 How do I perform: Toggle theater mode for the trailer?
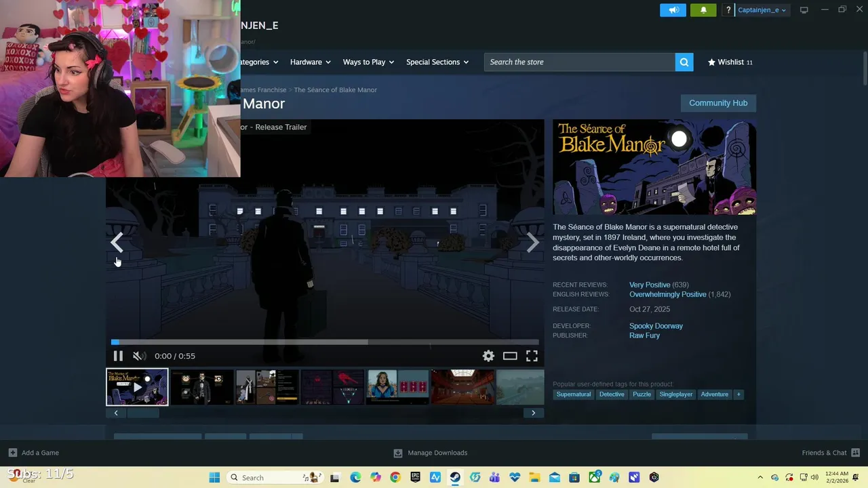pos(510,356)
